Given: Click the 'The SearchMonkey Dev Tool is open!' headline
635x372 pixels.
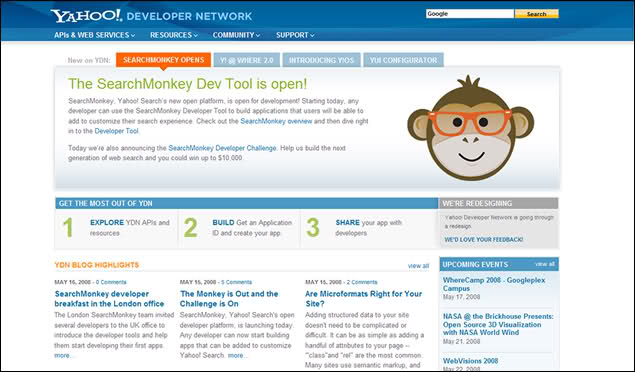Looking at the screenshot, I should pos(188,84).
